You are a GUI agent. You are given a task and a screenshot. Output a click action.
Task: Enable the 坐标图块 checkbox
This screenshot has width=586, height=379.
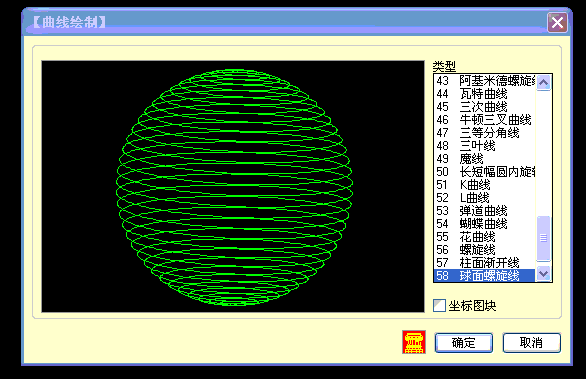coord(439,305)
